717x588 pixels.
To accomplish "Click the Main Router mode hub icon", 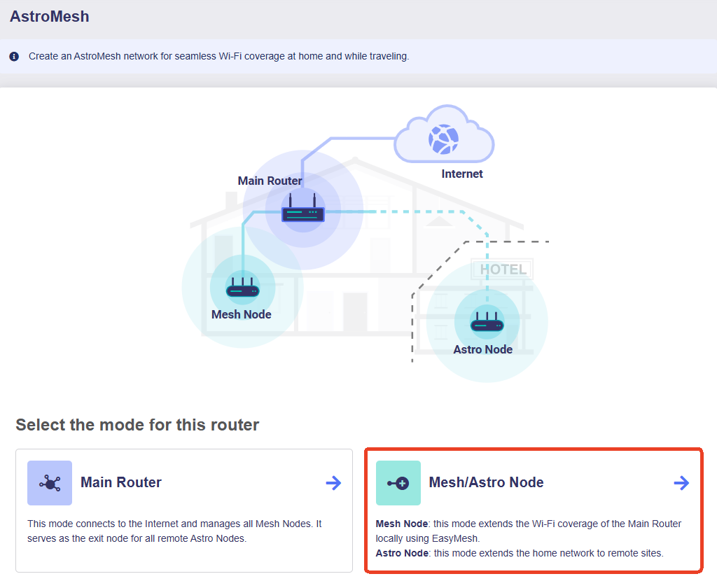I will [x=50, y=483].
